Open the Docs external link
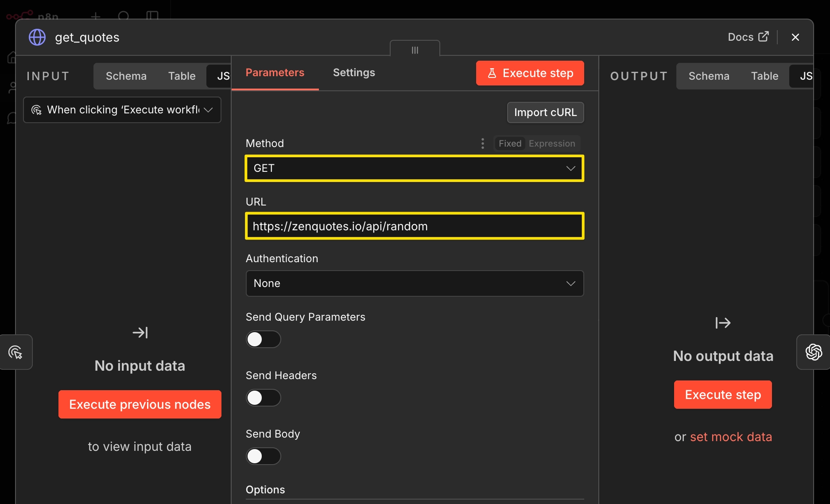The height and width of the screenshot is (504, 830). tap(748, 37)
